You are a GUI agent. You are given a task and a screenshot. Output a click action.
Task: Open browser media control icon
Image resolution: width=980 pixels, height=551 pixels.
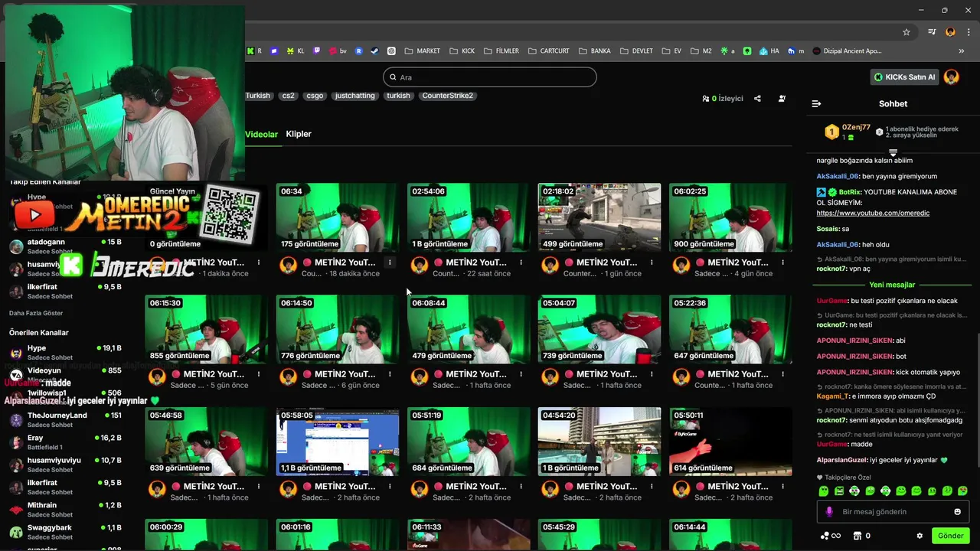(x=932, y=32)
